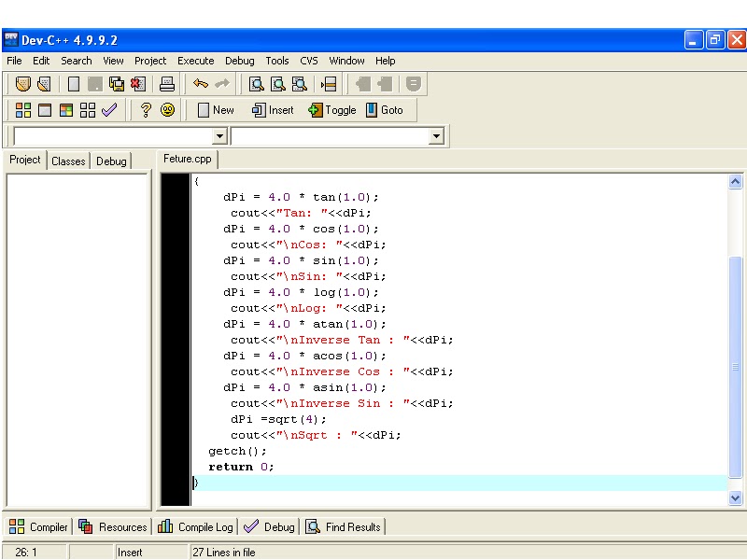The height and width of the screenshot is (560, 747).
Task: Click the first greyed project file icon
Action: pos(363,84)
